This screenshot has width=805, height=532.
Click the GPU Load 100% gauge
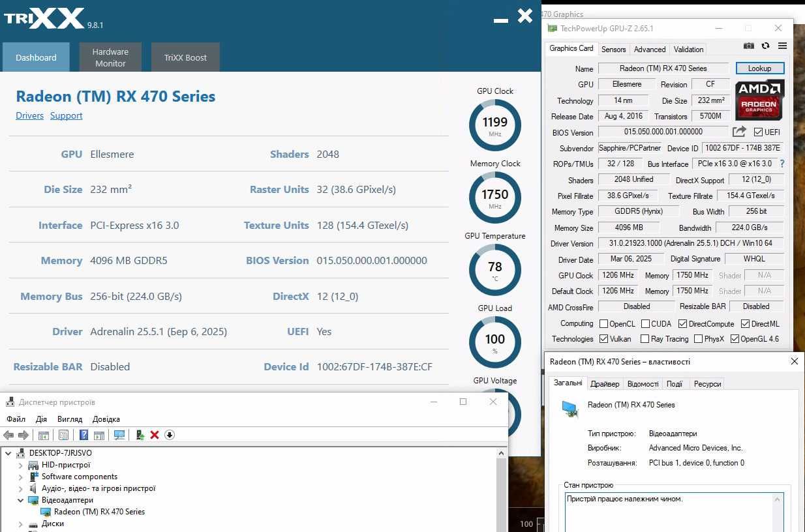495,342
